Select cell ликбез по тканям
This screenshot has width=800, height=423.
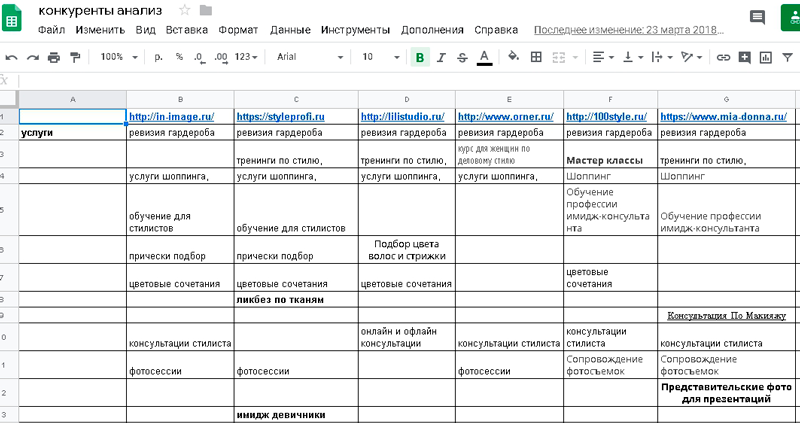tap(296, 300)
